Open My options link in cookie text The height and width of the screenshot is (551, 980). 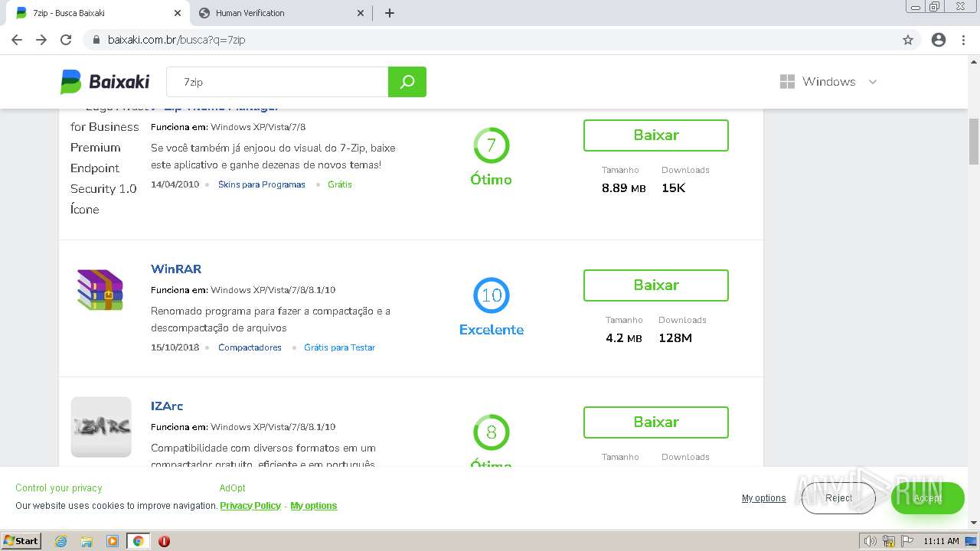314,506
